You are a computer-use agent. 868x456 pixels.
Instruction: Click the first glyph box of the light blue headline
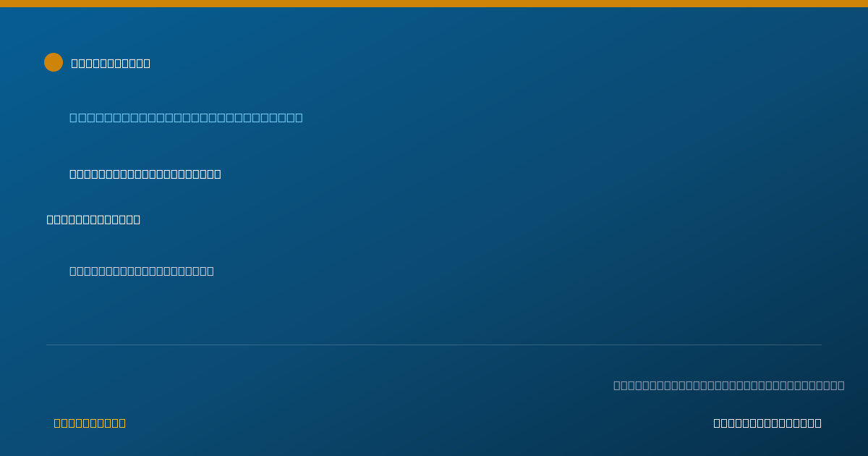(x=74, y=117)
